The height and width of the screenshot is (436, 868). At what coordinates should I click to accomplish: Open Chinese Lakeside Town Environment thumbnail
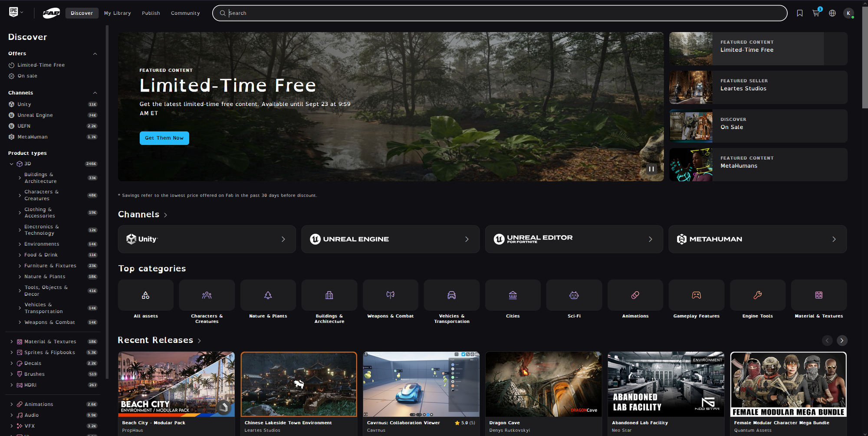[299, 384]
